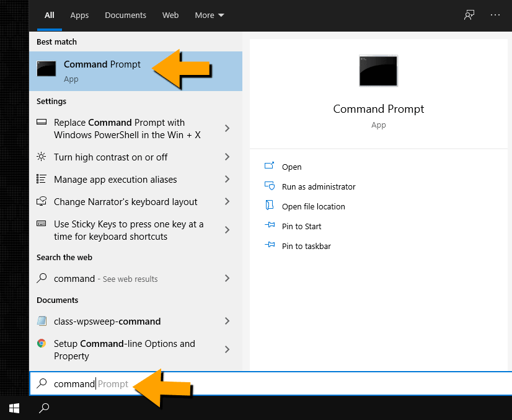512x420 pixels.
Task: Open the feedback icon in search header
Action: [469, 15]
